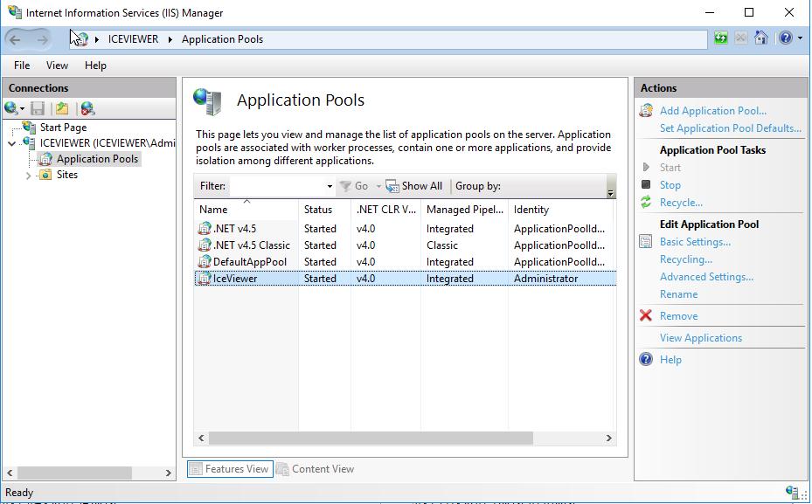812x504 pixels.
Task: Click View Applications link
Action: pos(701,338)
